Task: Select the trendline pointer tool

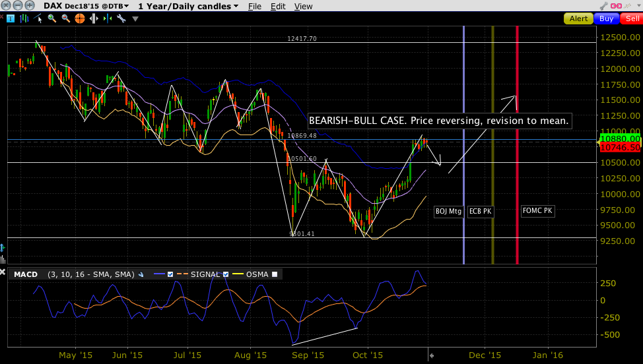Action: pos(38,18)
